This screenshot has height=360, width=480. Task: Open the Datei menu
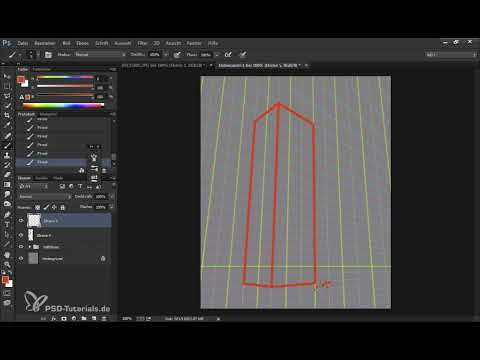point(23,43)
